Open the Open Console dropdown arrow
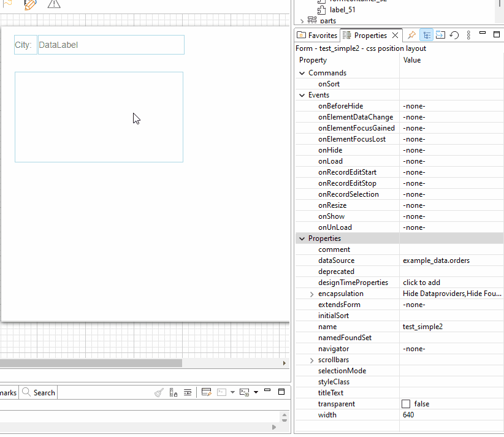 click(x=256, y=392)
